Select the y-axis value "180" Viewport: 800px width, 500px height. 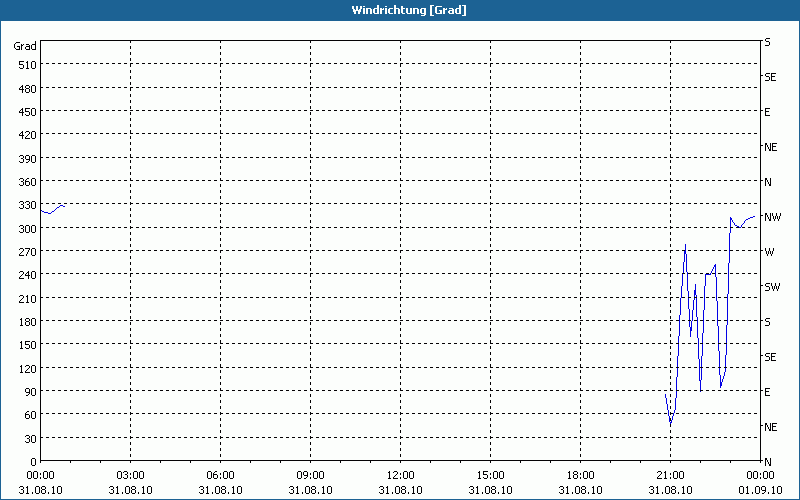(x=28, y=322)
